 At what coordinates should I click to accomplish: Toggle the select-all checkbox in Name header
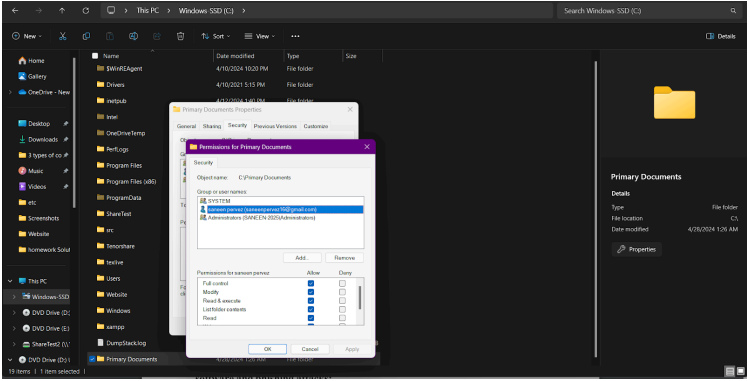(95, 56)
